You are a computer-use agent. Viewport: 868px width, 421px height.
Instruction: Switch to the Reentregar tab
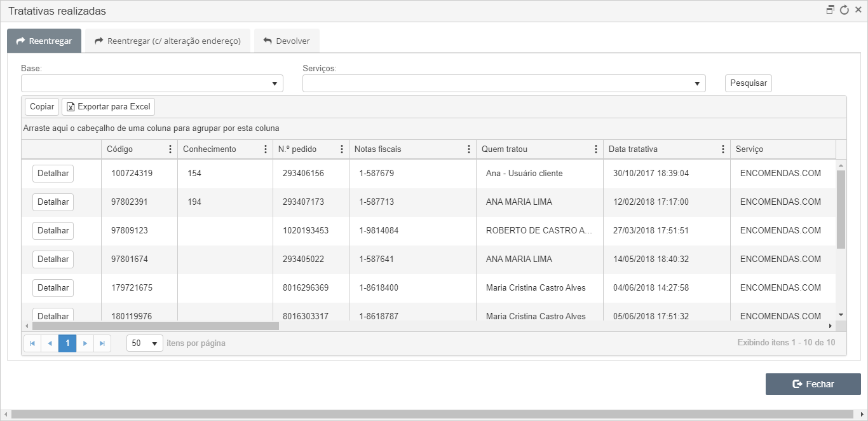point(44,41)
